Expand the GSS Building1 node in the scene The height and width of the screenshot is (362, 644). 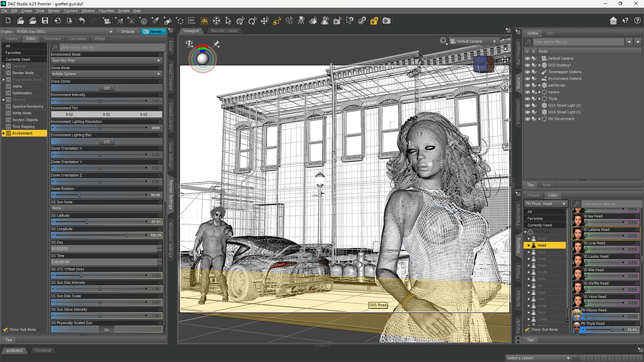(539, 65)
